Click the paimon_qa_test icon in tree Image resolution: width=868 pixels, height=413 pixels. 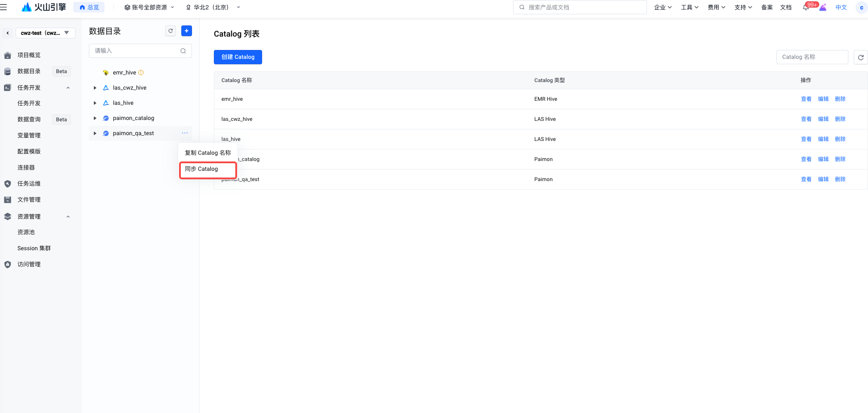point(106,133)
